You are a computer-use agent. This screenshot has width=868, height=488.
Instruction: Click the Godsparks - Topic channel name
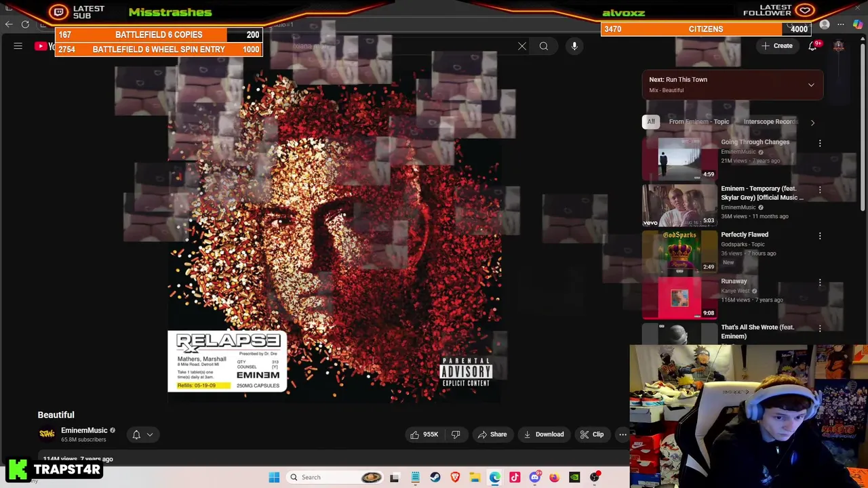[x=743, y=244]
